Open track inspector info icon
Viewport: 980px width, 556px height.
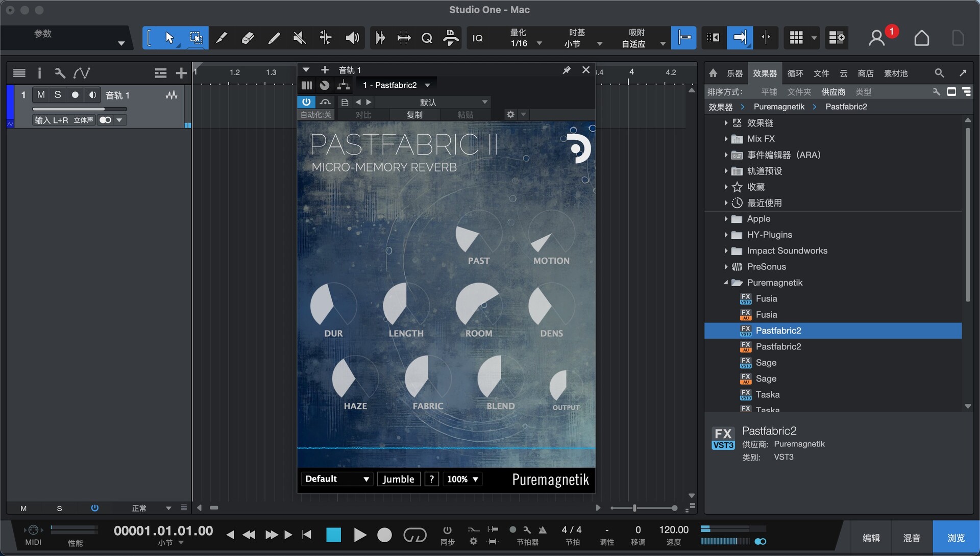[39, 73]
